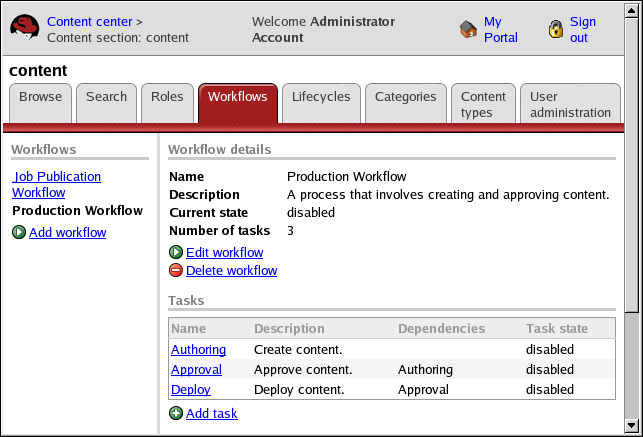Select the Workflows tab
Screen dimensions: 643x437
(x=238, y=103)
